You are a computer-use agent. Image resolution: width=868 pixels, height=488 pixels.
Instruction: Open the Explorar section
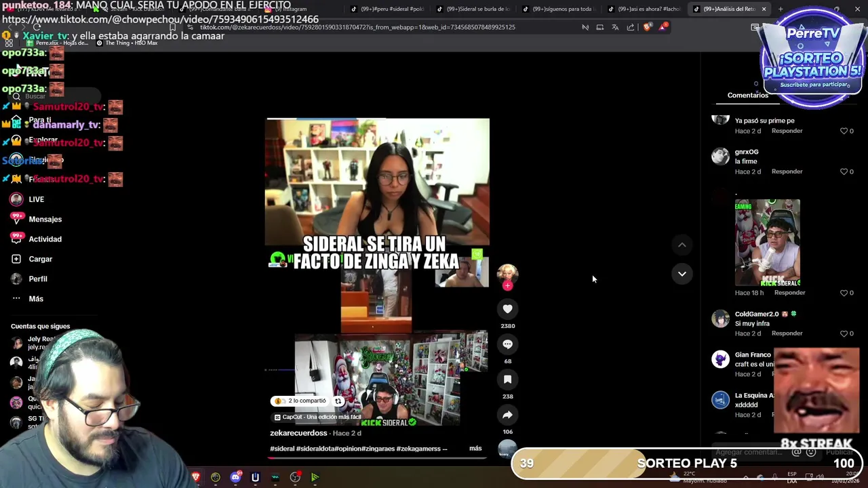point(43,140)
